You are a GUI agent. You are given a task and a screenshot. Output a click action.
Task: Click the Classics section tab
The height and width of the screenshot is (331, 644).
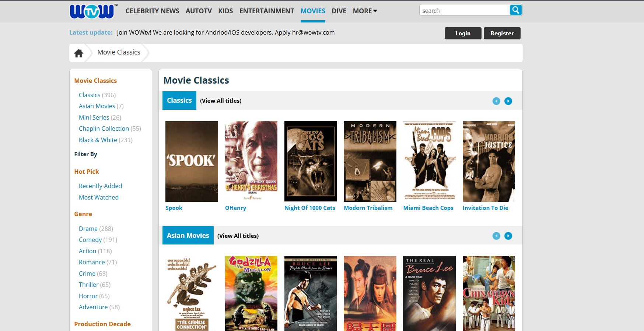(x=179, y=101)
